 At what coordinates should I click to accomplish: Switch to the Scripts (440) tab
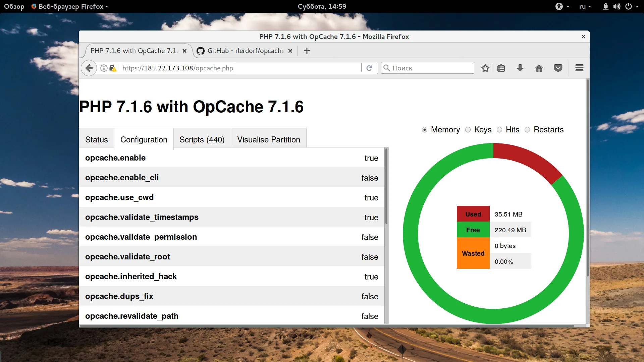click(x=202, y=139)
